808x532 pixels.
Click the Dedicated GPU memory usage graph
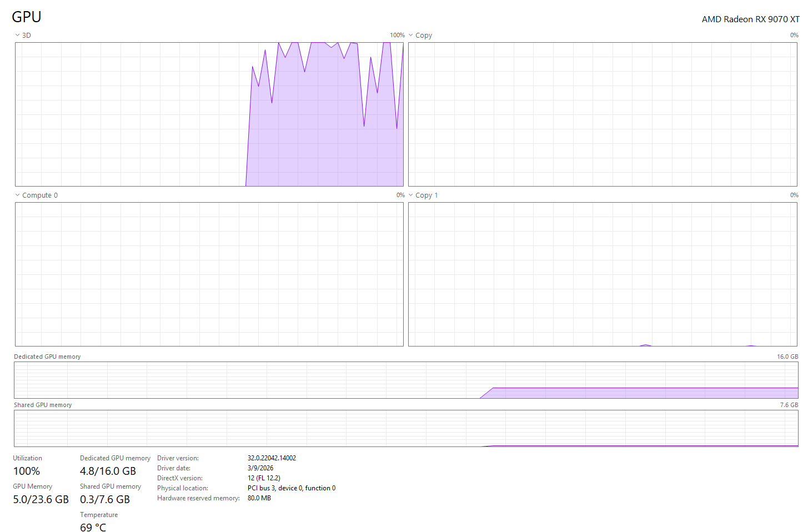(406, 380)
